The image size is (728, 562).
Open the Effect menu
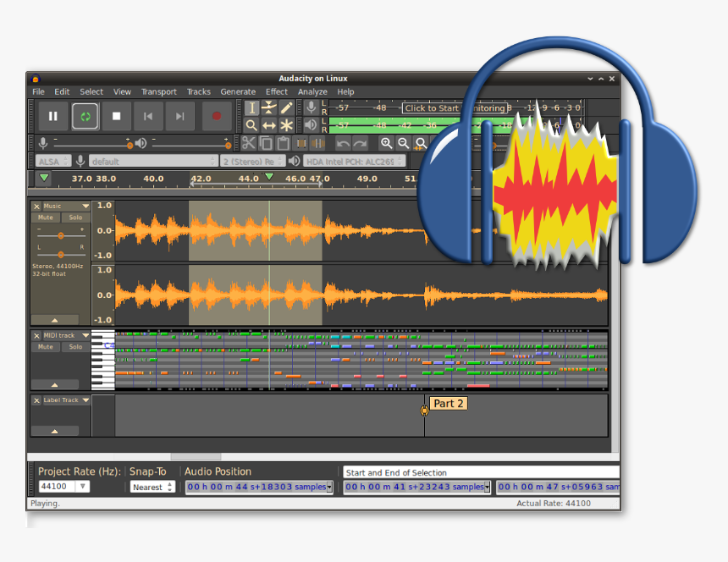tap(276, 91)
